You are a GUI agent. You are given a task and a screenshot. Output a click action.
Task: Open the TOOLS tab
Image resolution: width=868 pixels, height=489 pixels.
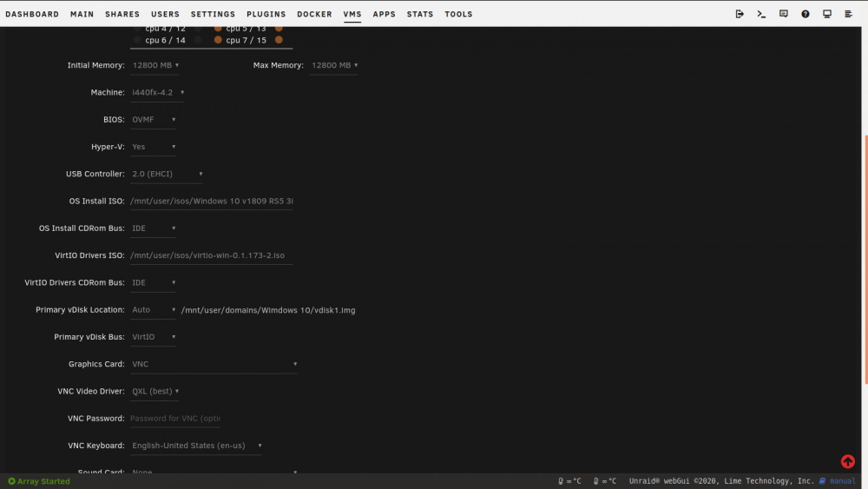coord(458,14)
